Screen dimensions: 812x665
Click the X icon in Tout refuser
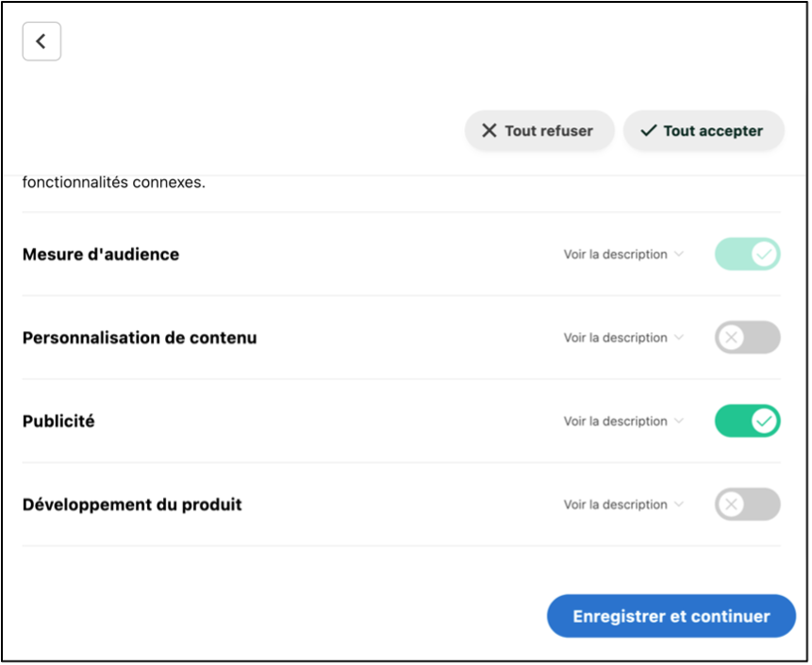coord(489,131)
